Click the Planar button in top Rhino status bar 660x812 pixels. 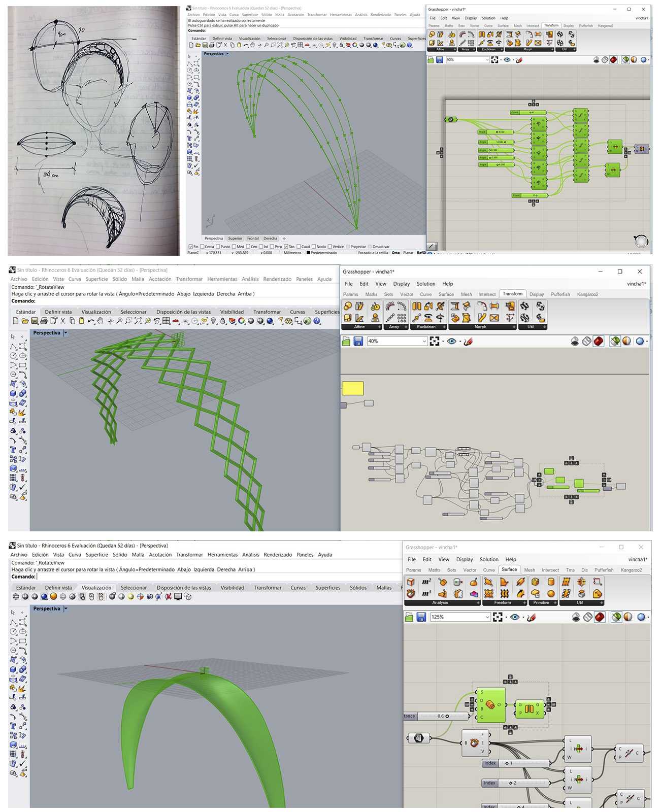click(x=408, y=253)
